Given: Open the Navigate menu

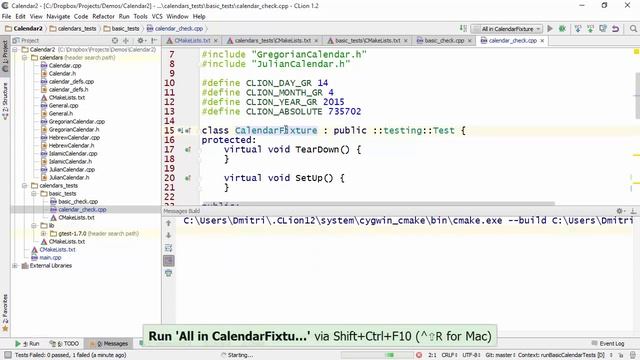Looking at the screenshot, I should (x=58, y=16).
